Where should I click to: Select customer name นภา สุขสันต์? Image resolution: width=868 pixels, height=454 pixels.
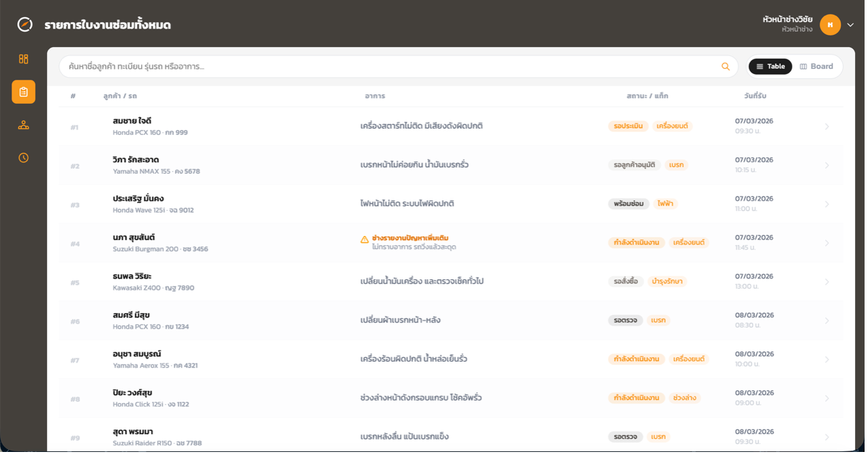[134, 238]
